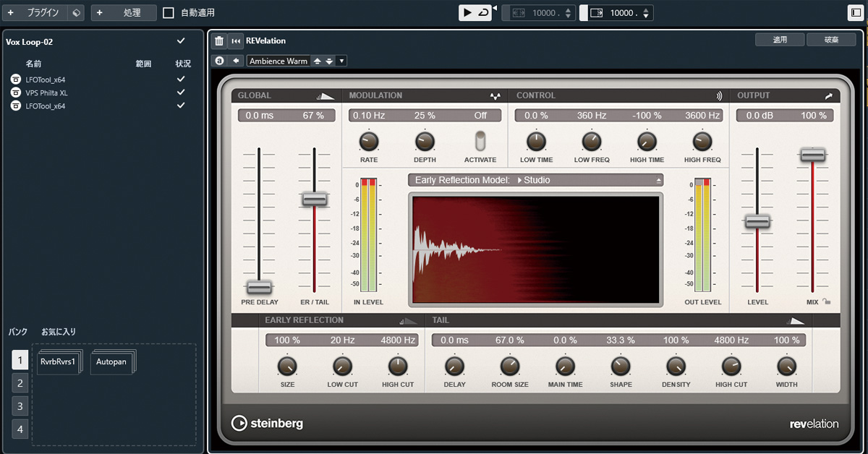
Task: Click the output LEVEL fader handle
Action: coord(757,222)
